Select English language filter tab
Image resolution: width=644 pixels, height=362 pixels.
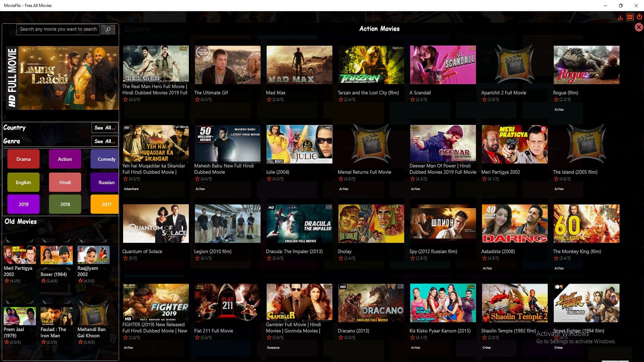click(x=23, y=182)
